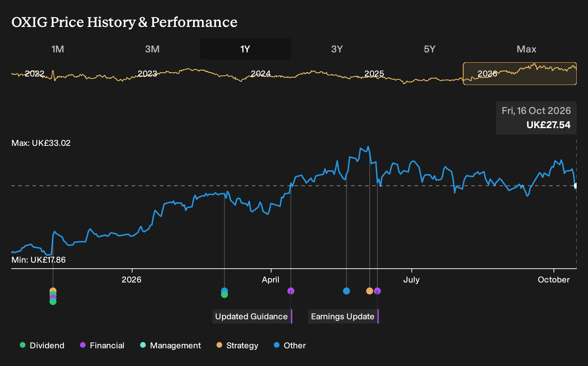Click the Fri, 16 Oct 2026 tooltip date
588x366 pixels.
pos(536,111)
